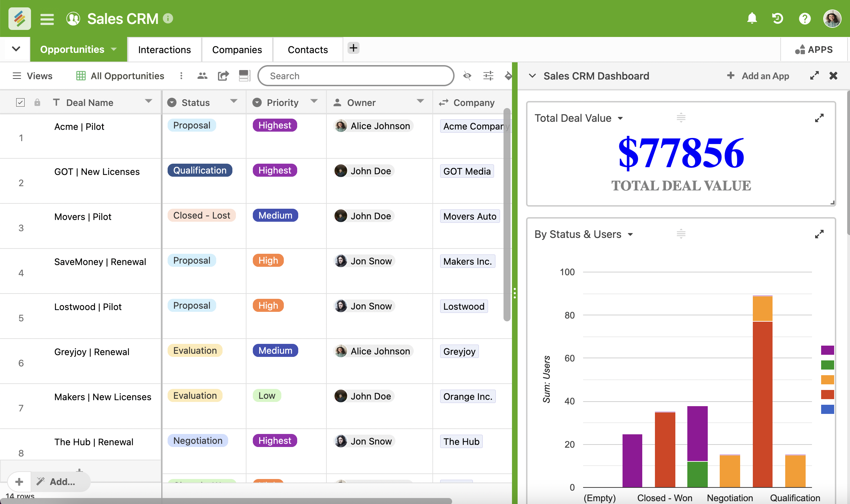Screen dimensions: 850x504
Task: Click the Add an App button
Action: pos(757,76)
